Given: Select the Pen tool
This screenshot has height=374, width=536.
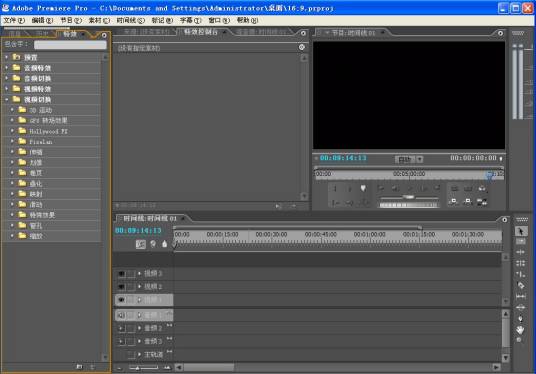Looking at the screenshot, I should (521, 318).
